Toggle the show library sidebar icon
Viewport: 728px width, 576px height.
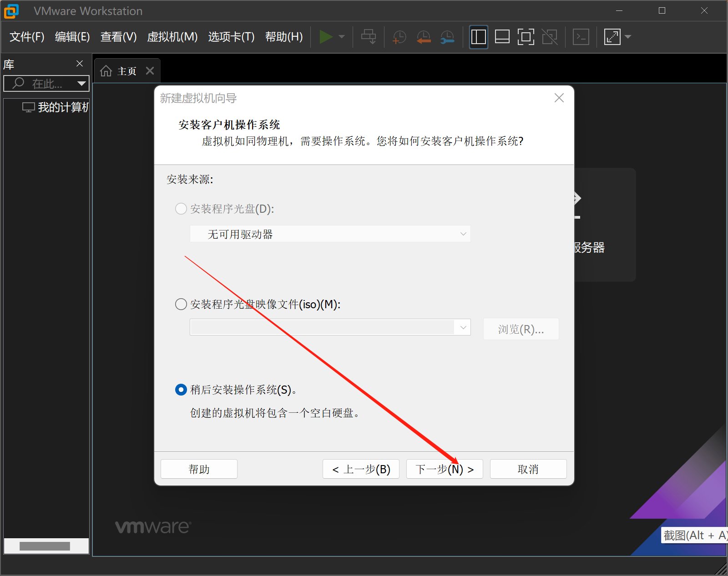click(x=479, y=37)
